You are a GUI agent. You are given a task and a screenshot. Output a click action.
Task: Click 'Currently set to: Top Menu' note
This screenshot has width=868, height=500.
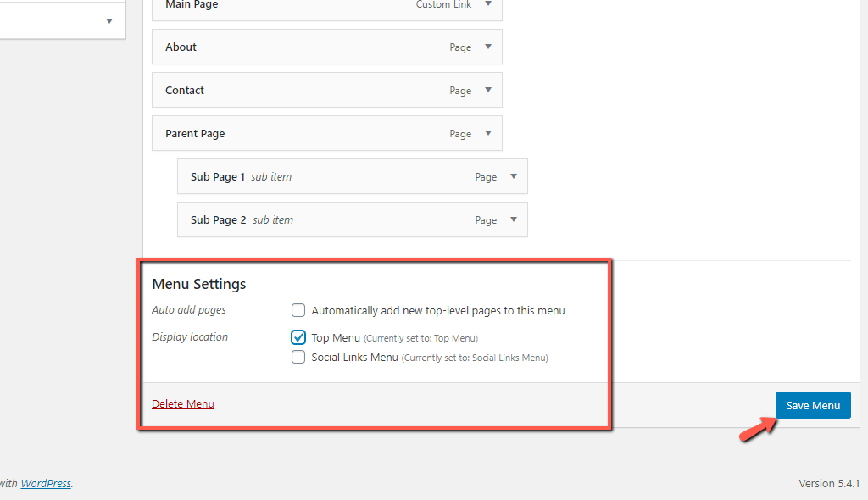420,338
